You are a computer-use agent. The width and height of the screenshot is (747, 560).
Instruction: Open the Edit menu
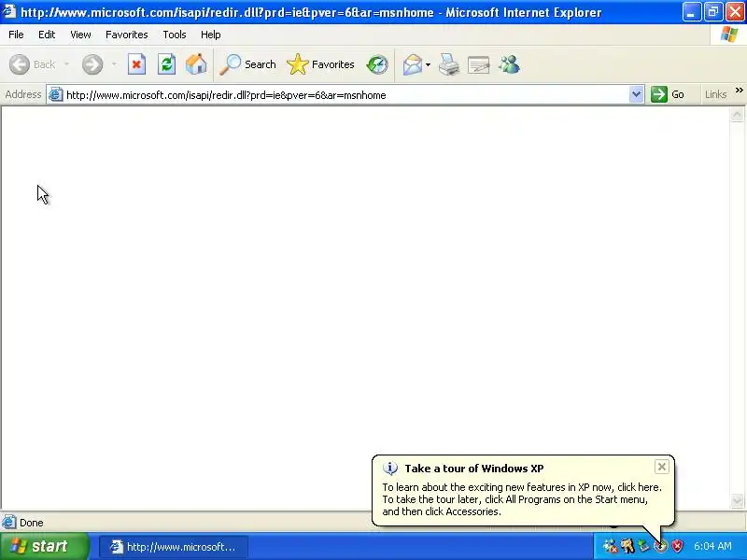(47, 35)
